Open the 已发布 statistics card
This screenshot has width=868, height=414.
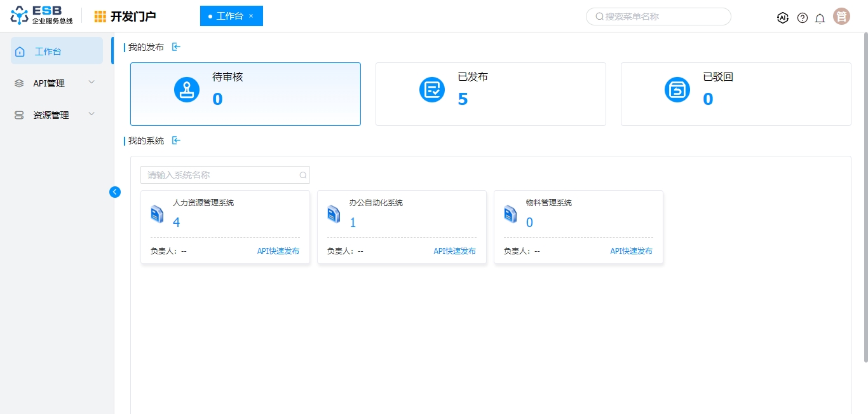click(x=491, y=94)
